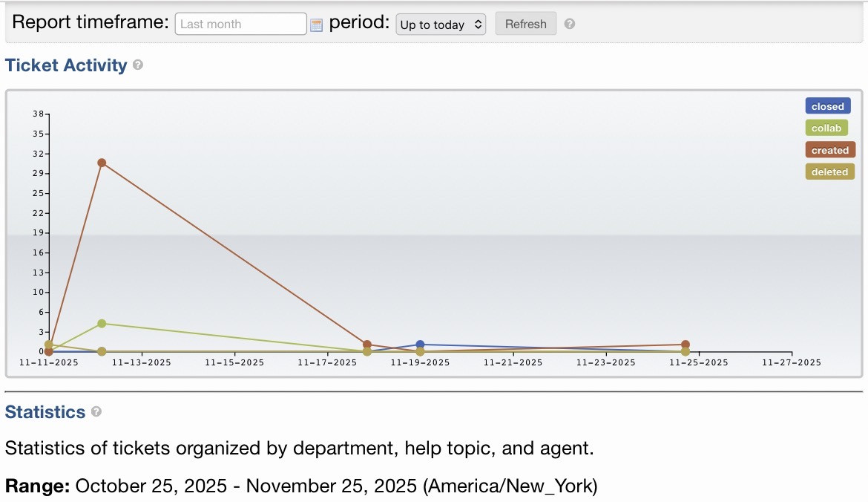Click the blue closed data point on 11-19
The width and height of the screenshot is (868, 502).
(420, 345)
